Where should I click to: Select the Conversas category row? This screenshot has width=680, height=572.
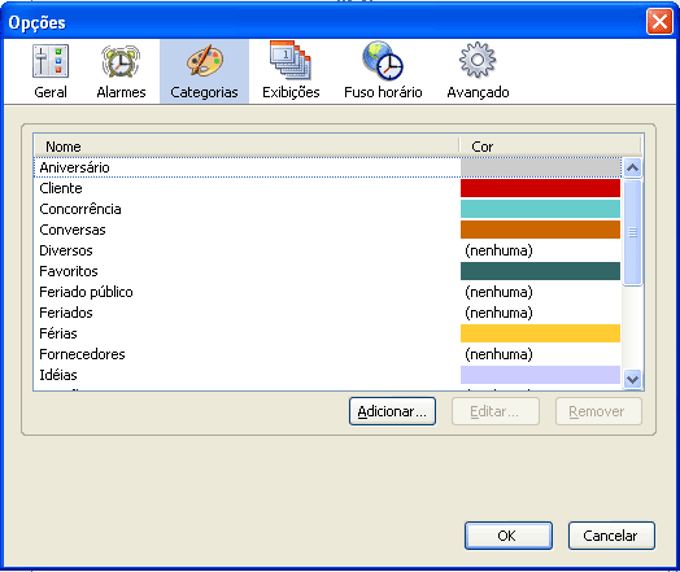(x=327, y=230)
